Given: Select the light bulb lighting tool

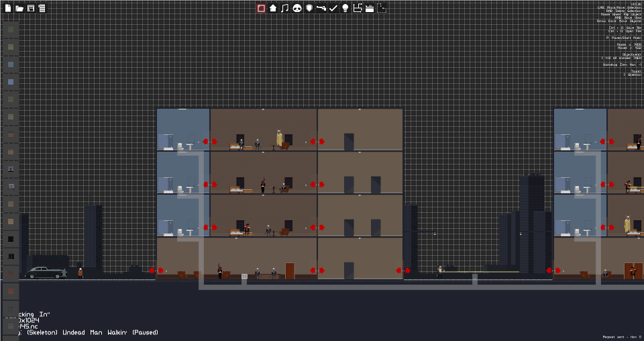Looking at the screenshot, I should point(345,8).
